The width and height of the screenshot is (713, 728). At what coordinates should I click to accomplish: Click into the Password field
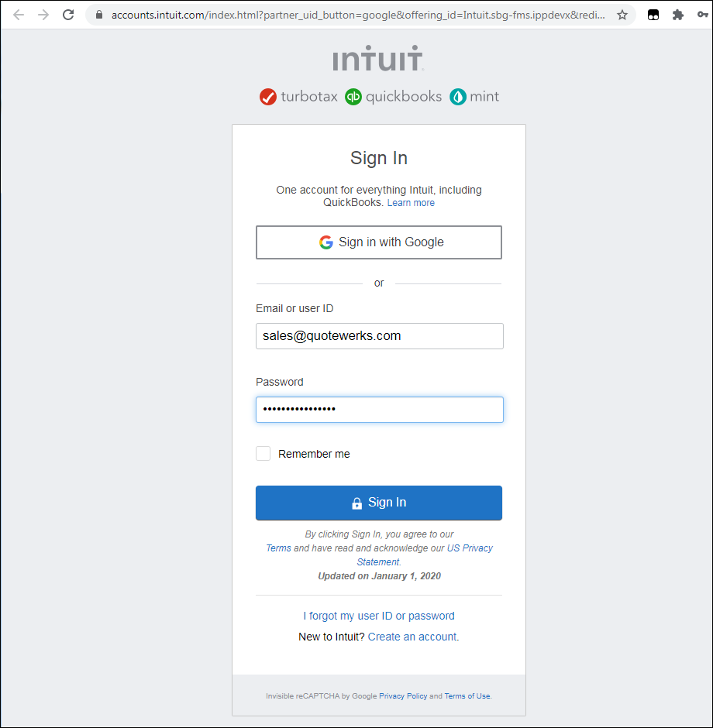pos(379,410)
